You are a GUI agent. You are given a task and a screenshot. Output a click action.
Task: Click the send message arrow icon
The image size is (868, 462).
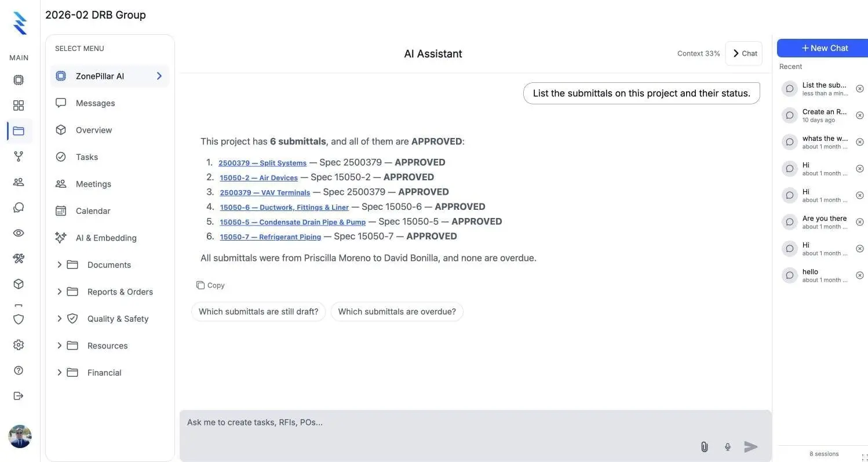click(751, 447)
